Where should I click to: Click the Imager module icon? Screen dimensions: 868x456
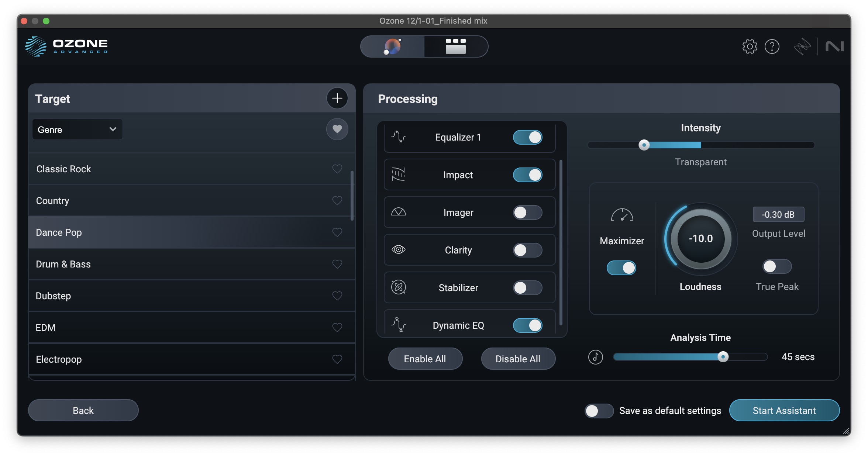click(399, 212)
